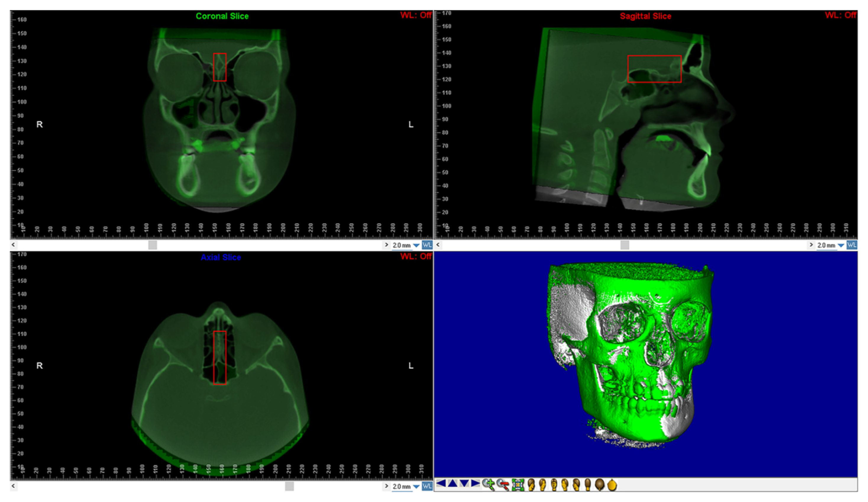Click the Coronal Slice title label
This screenshot has width=868, height=502.
pos(222,16)
